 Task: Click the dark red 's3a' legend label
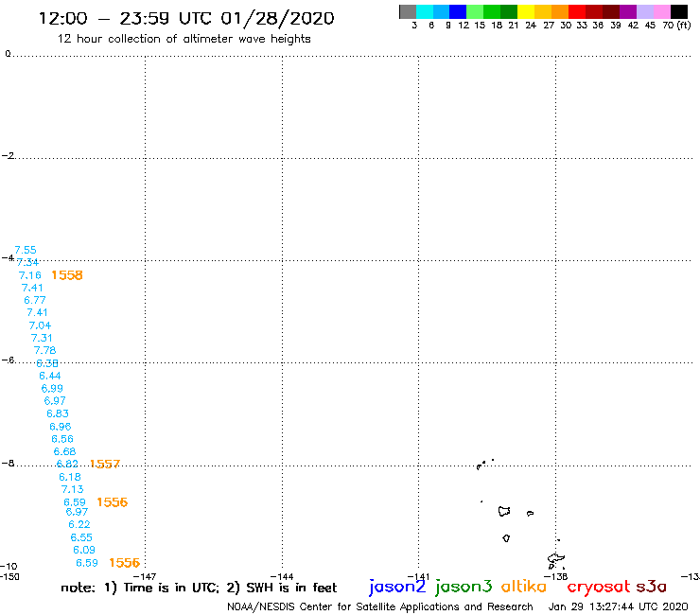652,587
